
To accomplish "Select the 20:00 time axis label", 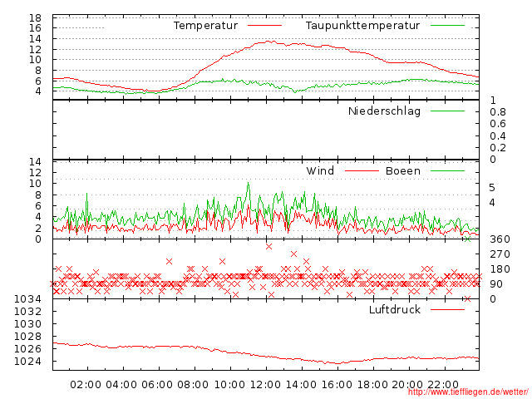I will click(407, 385).
